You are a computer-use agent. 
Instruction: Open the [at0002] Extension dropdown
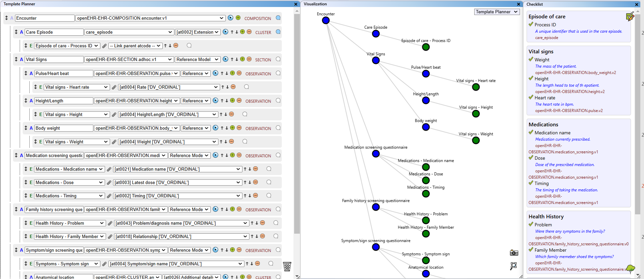click(x=198, y=32)
